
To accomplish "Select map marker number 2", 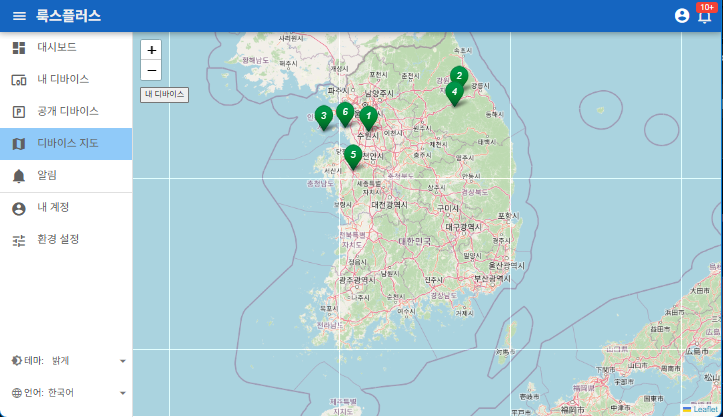I will (458, 76).
